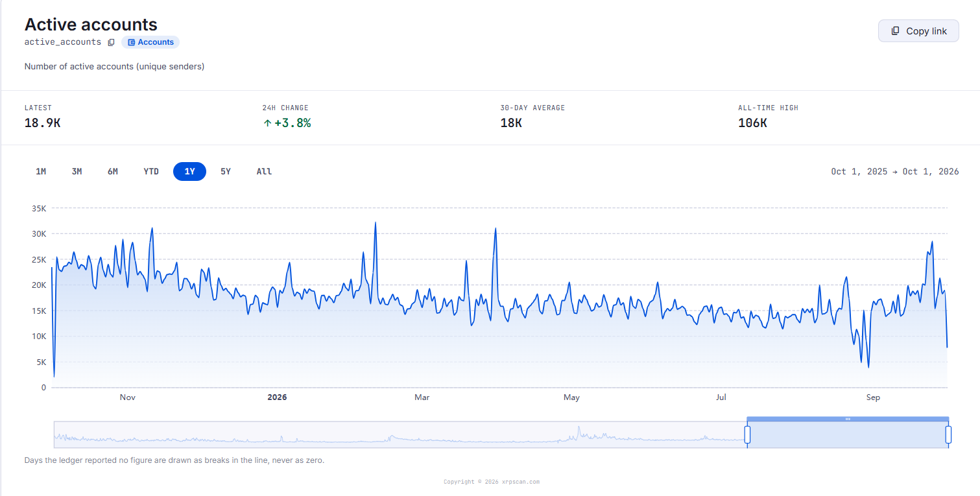This screenshot has height=496, width=980.
Task: Click the unselected area of the range navigator
Action: click(x=400, y=434)
